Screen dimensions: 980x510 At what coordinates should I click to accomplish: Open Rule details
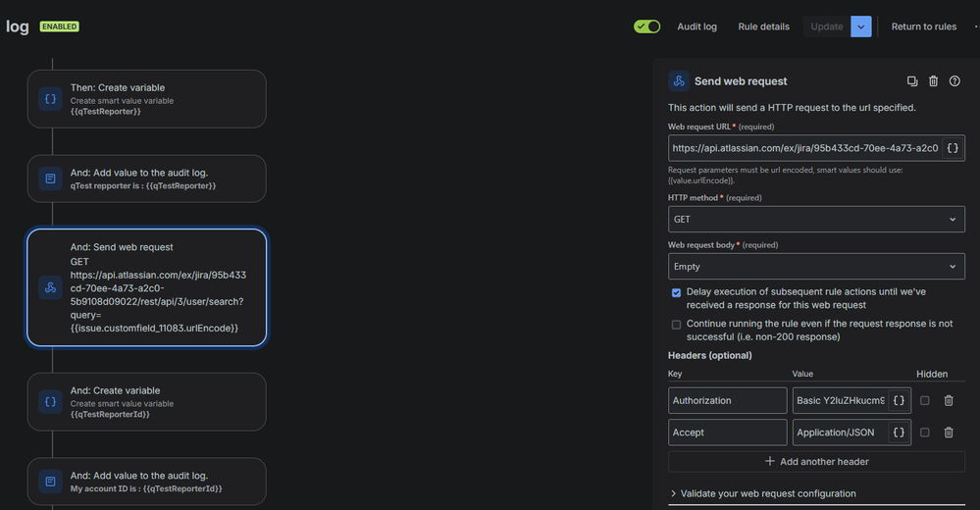[764, 26]
